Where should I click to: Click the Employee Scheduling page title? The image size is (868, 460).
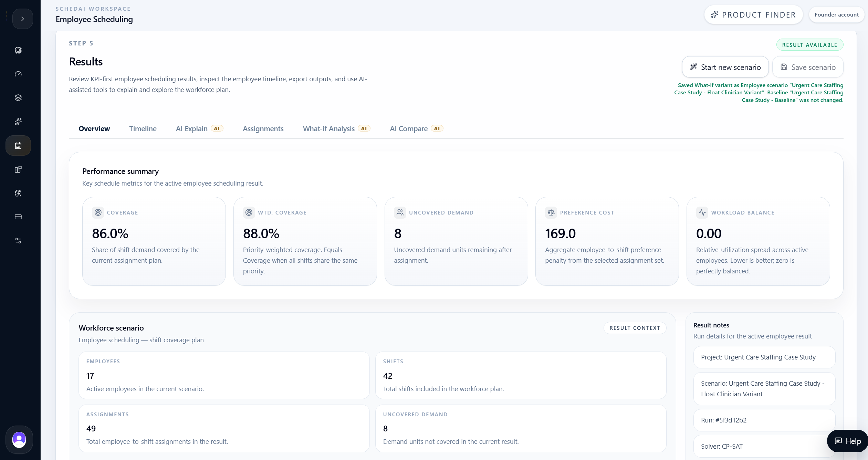pyautogui.click(x=94, y=19)
